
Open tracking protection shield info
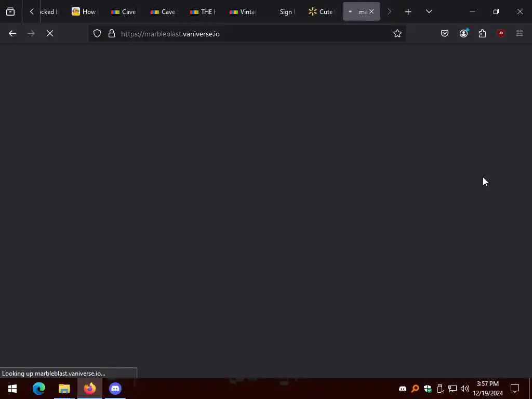(x=97, y=34)
